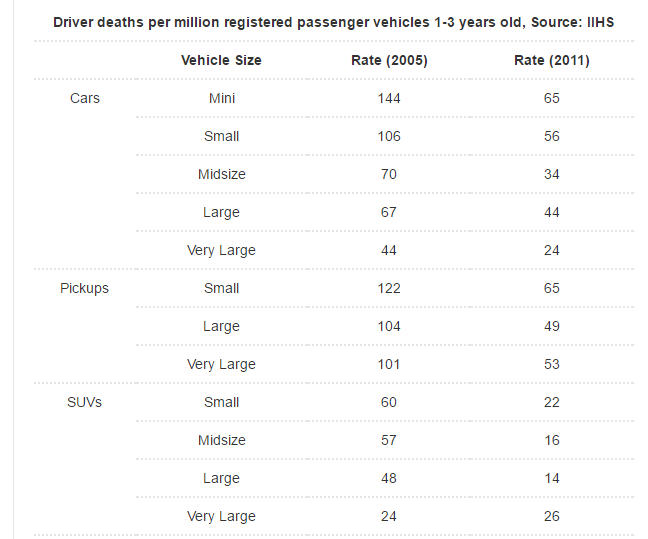Select the 16 value for Midsize SUVs
648x539 pixels.
click(552, 440)
